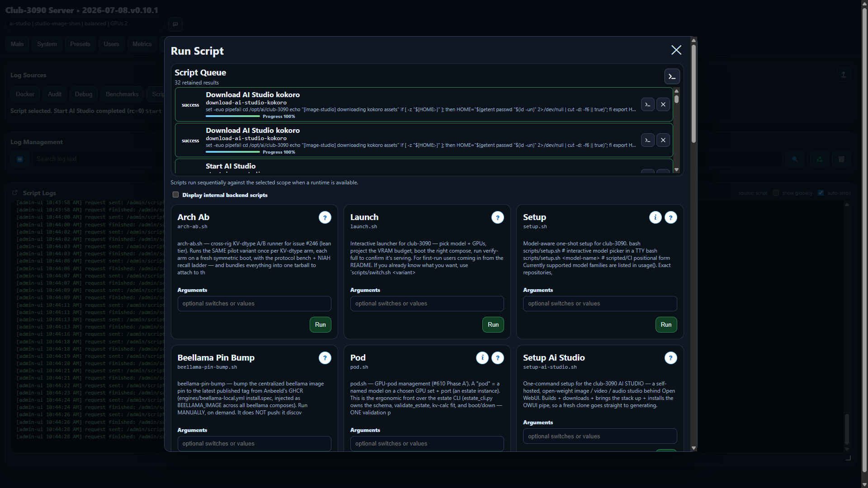This screenshot has width=868, height=488.
Task: Show help for Setup script
Action: tap(671, 218)
